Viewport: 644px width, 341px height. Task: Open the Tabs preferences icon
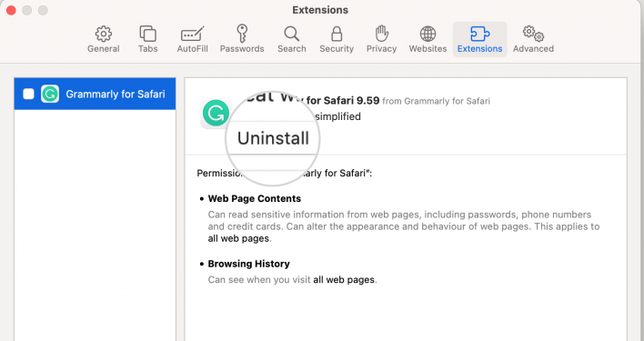tap(148, 34)
